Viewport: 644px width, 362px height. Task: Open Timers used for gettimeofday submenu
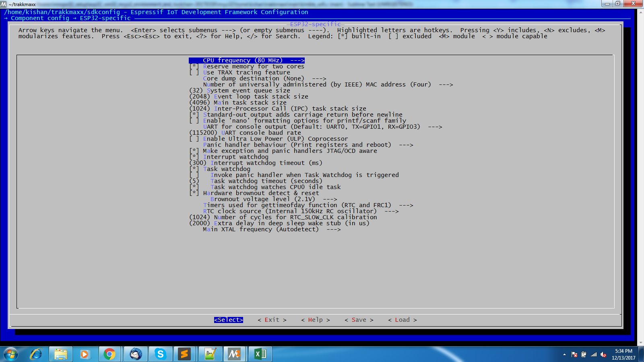[x=308, y=205]
